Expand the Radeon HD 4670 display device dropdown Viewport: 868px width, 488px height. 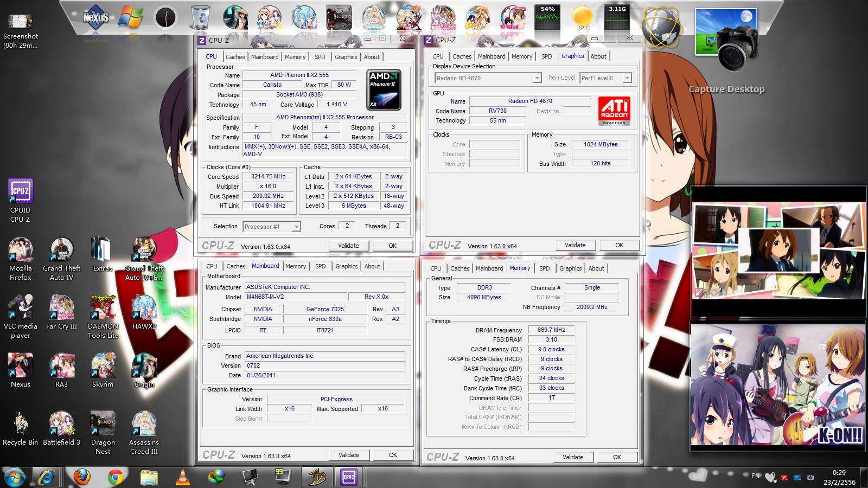pos(537,78)
